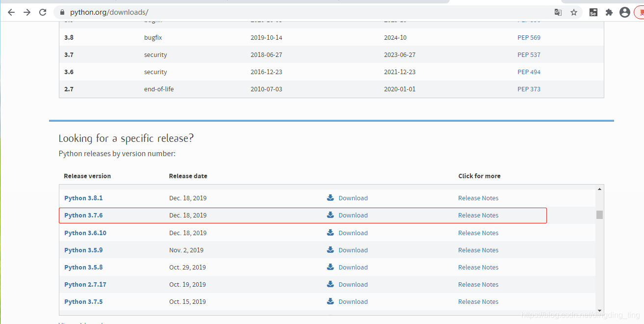Click Download text for Python 2.7.17
The height and width of the screenshot is (324, 644).
click(x=353, y=285)
